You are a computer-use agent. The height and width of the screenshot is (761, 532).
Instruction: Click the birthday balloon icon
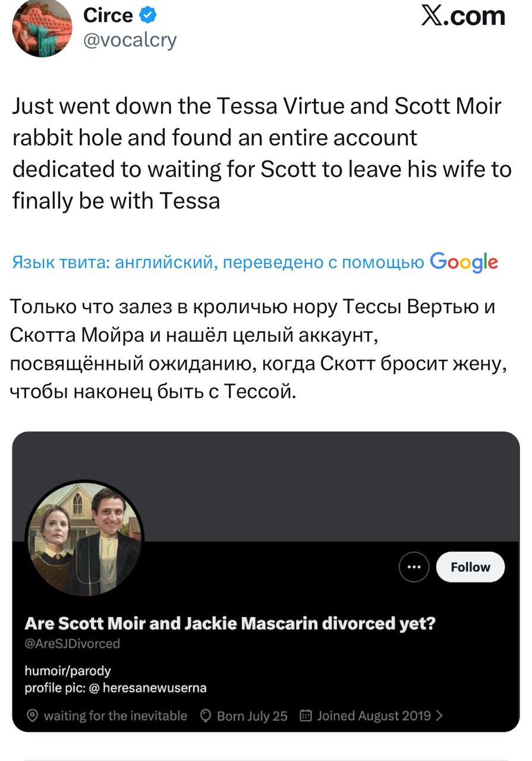(x=207, y=716)
